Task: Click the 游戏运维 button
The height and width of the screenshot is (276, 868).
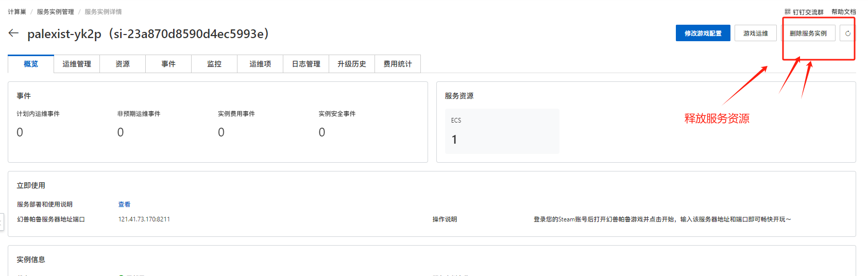Action: (x=755, y=33)
